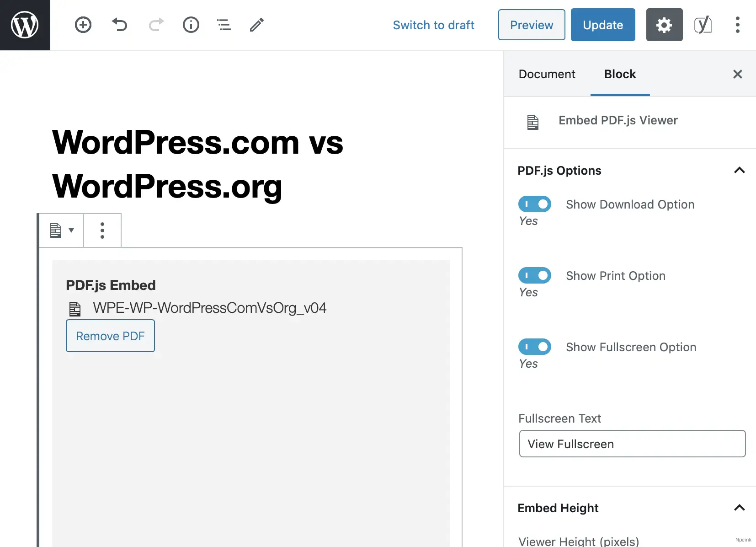Open document details with the info icon
756x547 pixels.
191,25
